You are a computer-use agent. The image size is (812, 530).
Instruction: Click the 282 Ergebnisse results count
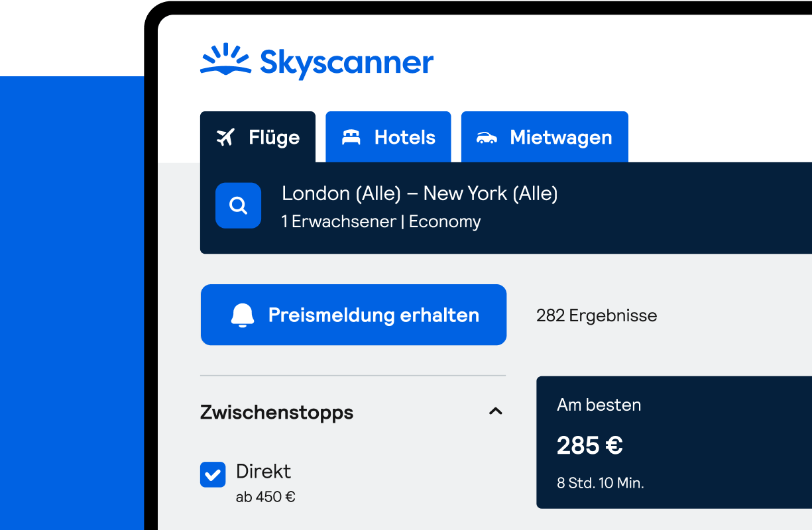coord(597,315)
